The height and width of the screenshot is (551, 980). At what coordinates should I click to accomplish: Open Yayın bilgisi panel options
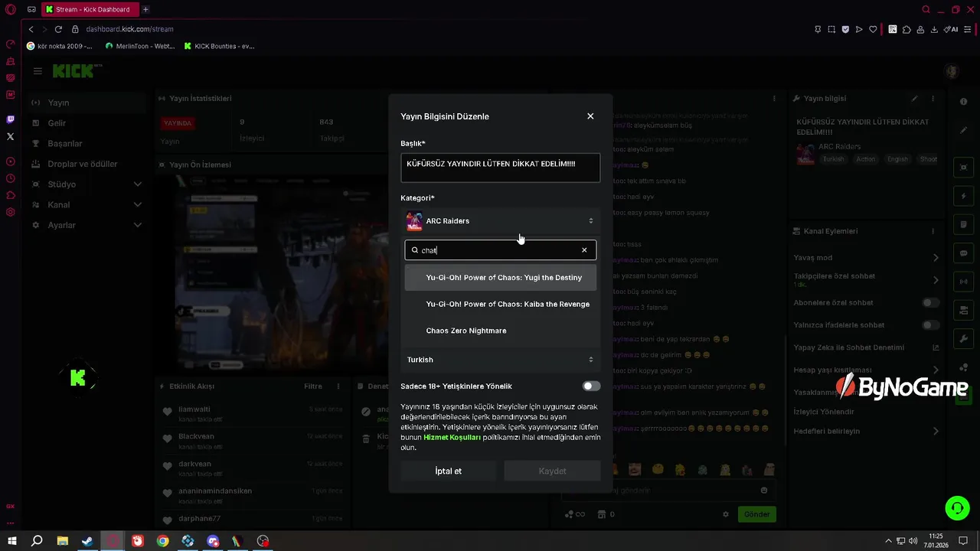click(x=933, y=99)
